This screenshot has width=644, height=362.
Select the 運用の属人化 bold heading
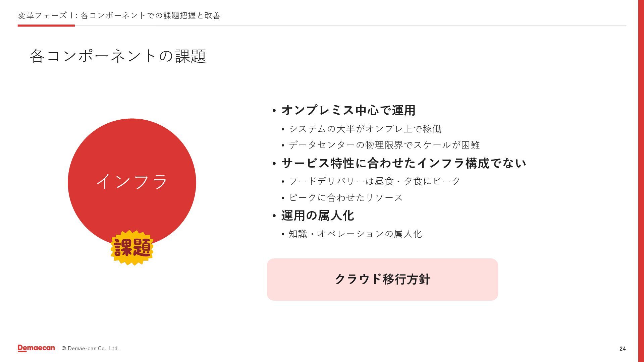317,216
